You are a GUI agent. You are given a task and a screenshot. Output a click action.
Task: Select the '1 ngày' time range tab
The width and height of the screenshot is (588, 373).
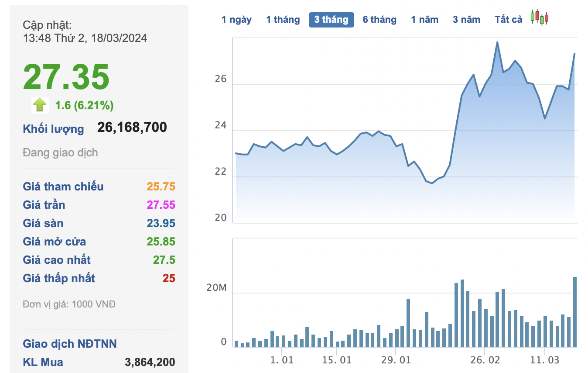tap(236, 20)
